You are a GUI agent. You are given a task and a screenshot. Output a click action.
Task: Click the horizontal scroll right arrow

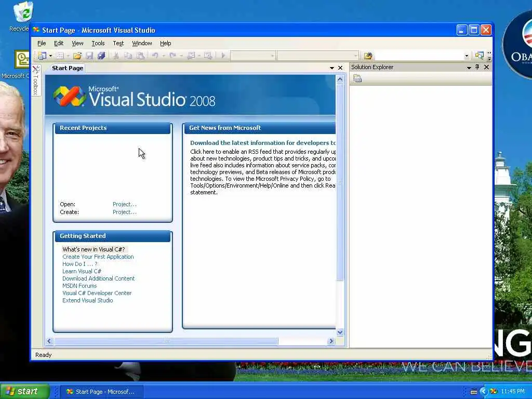click(331, 341)
